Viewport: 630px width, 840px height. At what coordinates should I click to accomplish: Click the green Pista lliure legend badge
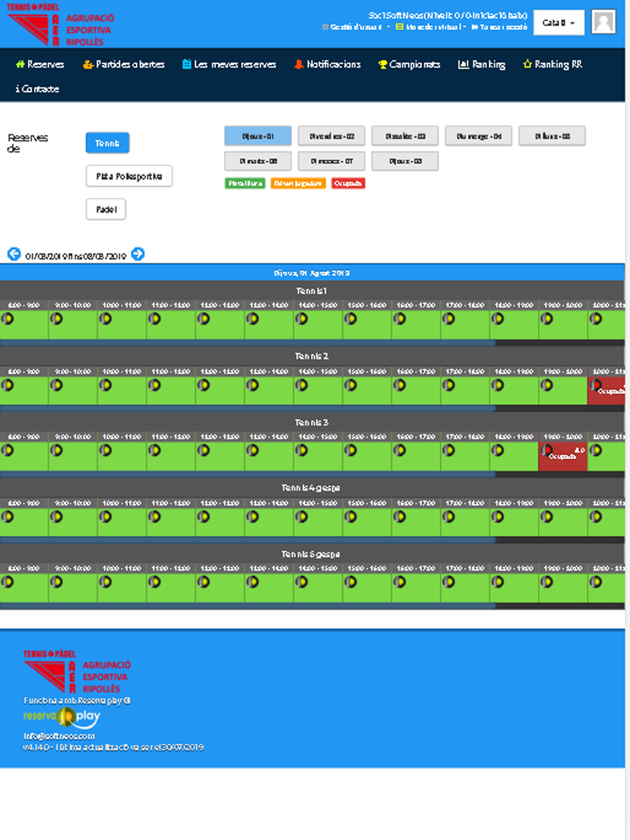[245, 184]
